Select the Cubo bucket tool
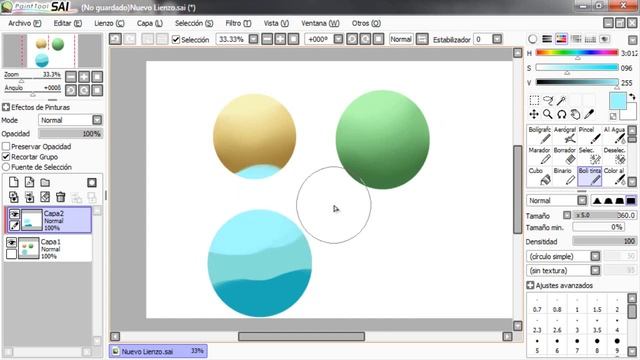The height and width of the screenshot is (360, 640). [540, 176]
